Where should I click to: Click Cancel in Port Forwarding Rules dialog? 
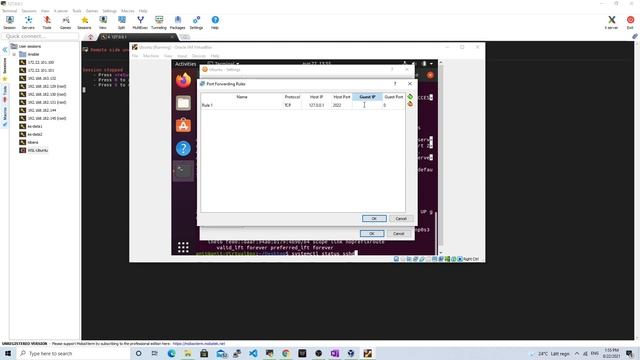[401, 219]
